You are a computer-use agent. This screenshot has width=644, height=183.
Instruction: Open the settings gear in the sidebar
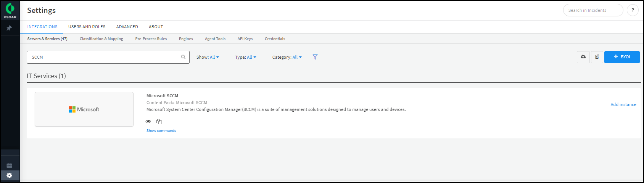coord(10,175)
